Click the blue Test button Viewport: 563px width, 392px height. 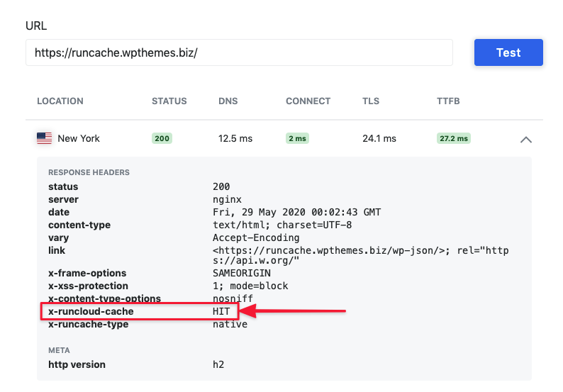(508, 52)
